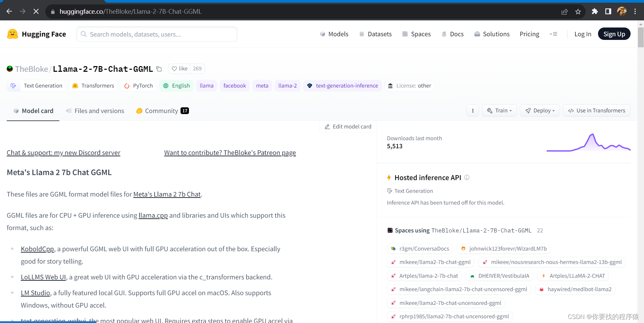Click the text-generation-inference tag
This screenshot has width=644, height=323.
pos(343,86)
